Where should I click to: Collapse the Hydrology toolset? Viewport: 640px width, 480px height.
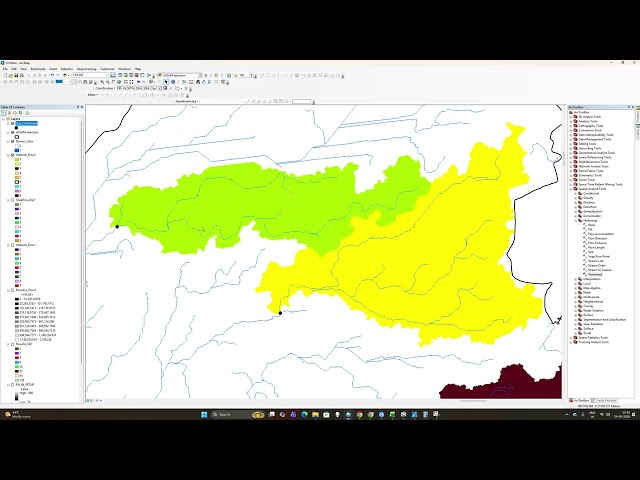[576, 220]
